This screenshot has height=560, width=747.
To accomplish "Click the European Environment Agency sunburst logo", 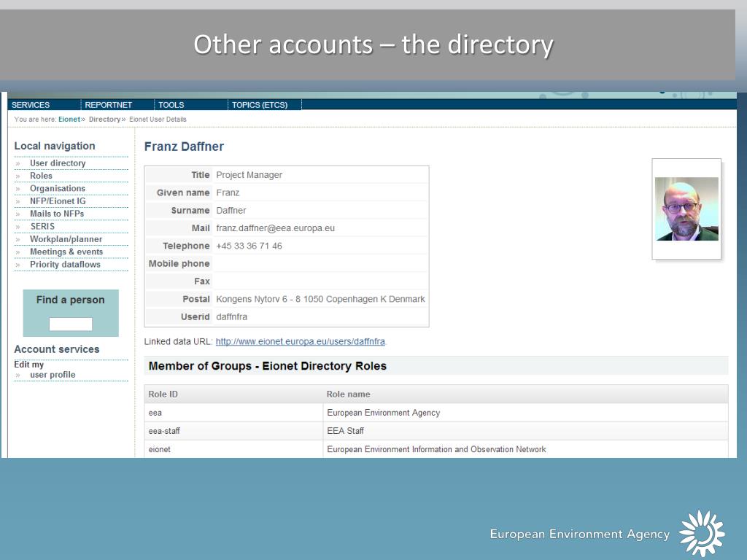I will (x=702, y=533).
